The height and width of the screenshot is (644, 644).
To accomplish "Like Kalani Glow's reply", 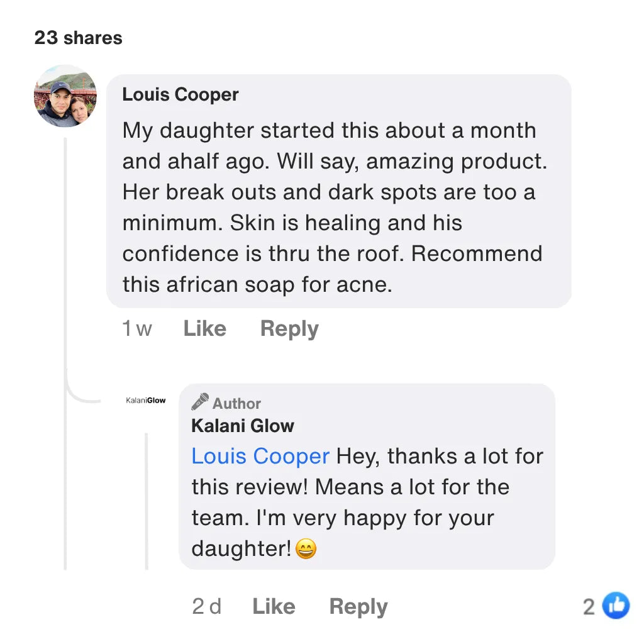I will click(274, 606).
